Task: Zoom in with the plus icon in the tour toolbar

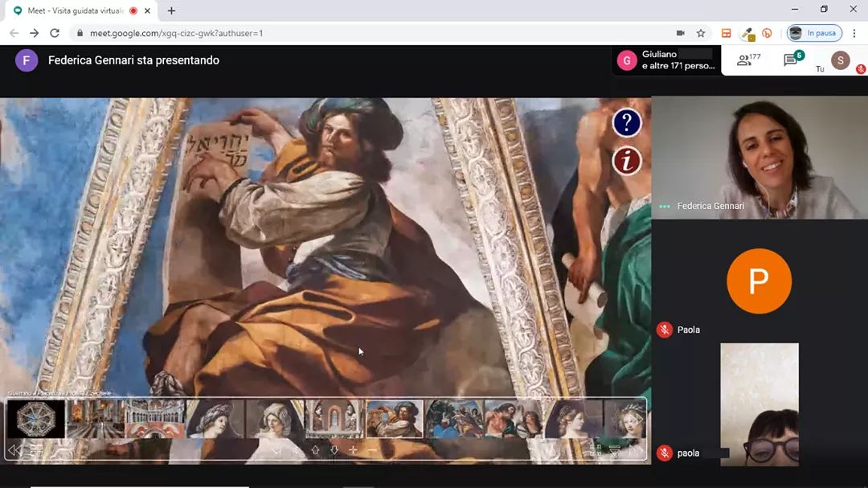Action: click(x=353, y=450)
